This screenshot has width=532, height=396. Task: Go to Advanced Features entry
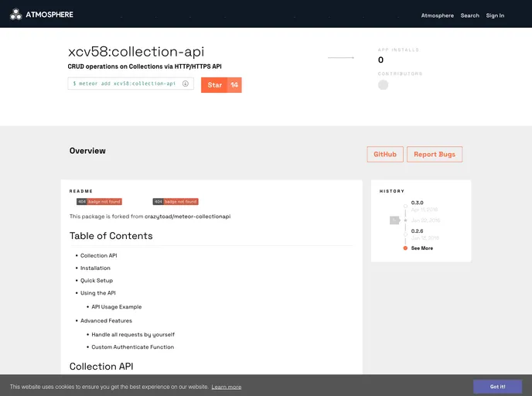[x=106, y=321]
